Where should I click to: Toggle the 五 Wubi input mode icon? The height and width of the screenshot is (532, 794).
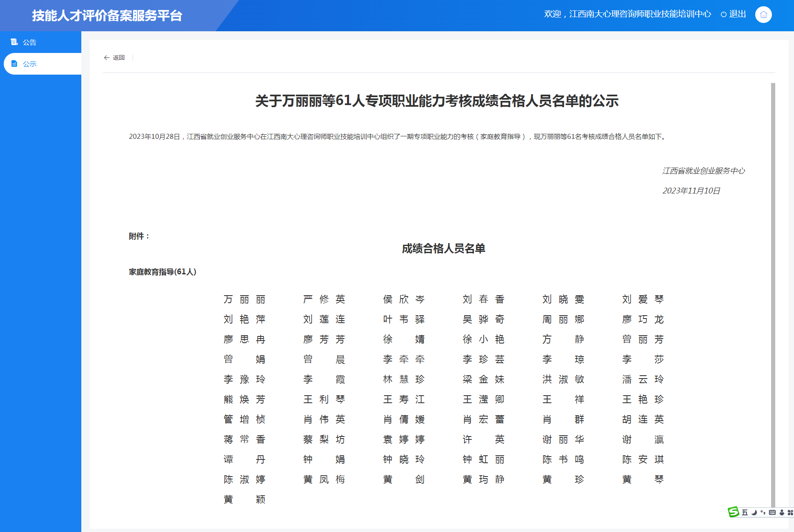(x=744, y=512)
